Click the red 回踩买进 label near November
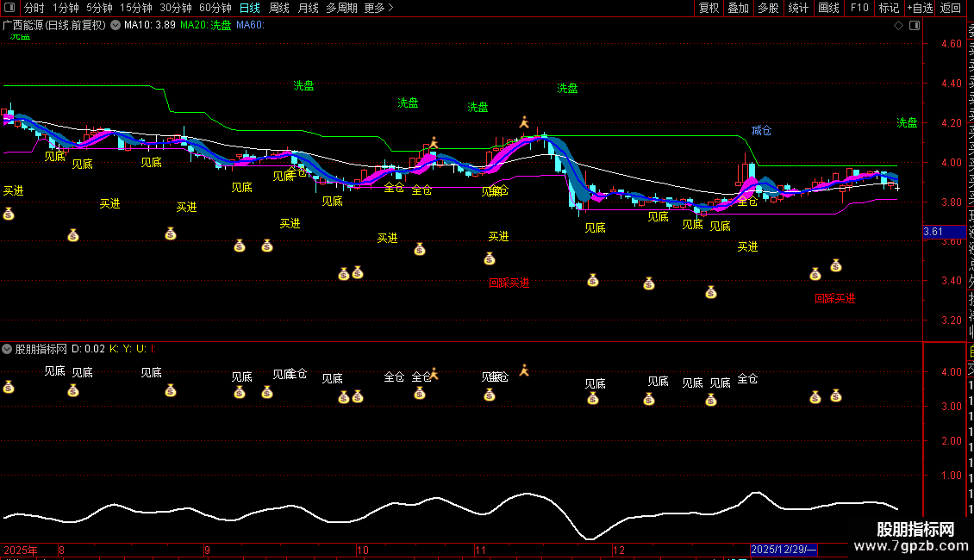This screenshot has width=974, height=560. [x=509, y=283]
